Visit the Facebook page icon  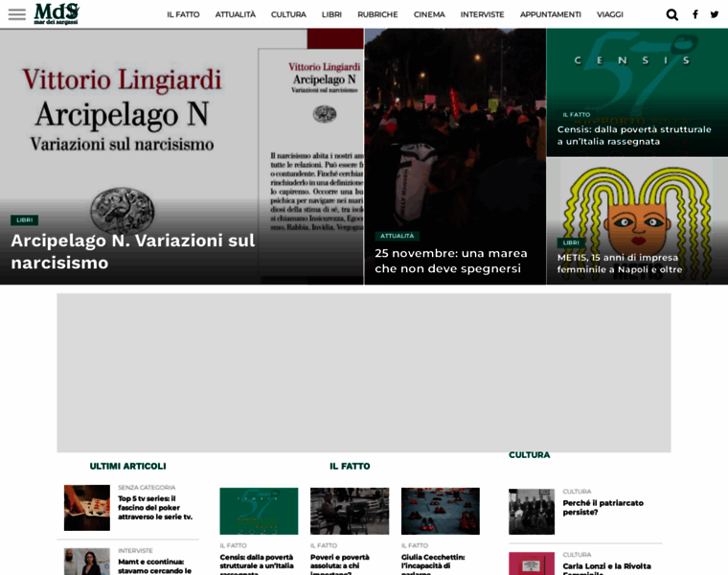(x=695, y=15)
